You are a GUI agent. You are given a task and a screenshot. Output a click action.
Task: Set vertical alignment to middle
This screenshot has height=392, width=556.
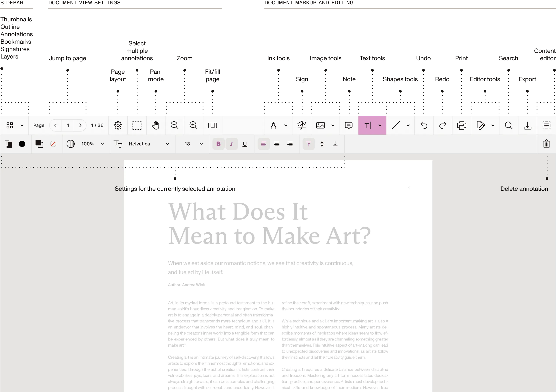point(322,144)
